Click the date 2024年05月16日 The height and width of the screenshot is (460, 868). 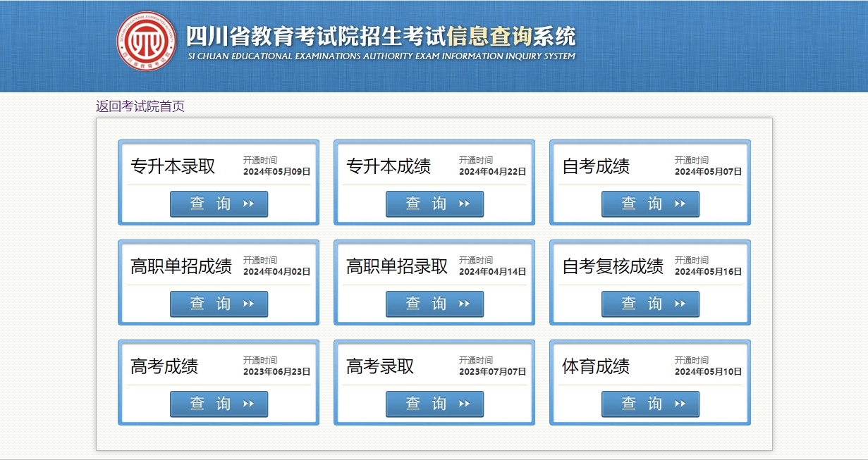(x=709, y=272)
